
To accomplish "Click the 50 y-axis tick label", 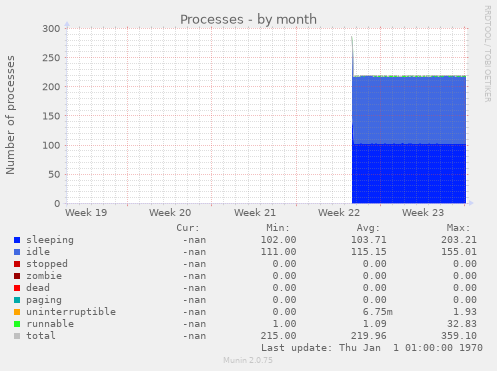I will (54, 174).
